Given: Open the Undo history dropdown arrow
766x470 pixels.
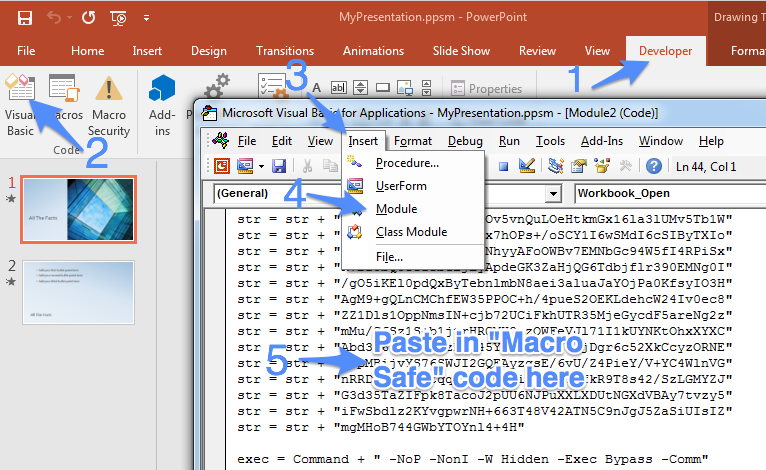Looking at the screenshot, I should [x=69, y=18].
